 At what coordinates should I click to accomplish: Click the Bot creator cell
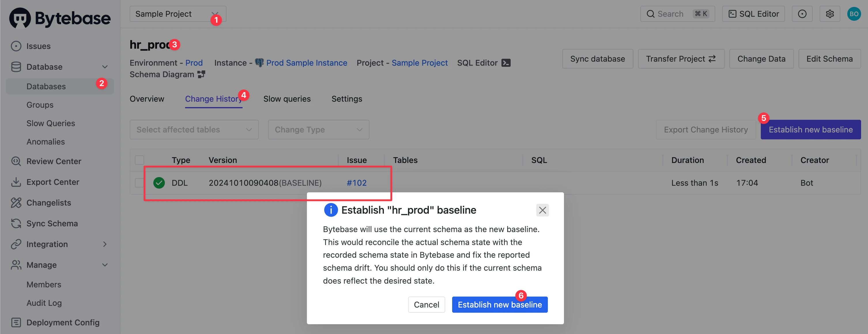tap(807, 183)
